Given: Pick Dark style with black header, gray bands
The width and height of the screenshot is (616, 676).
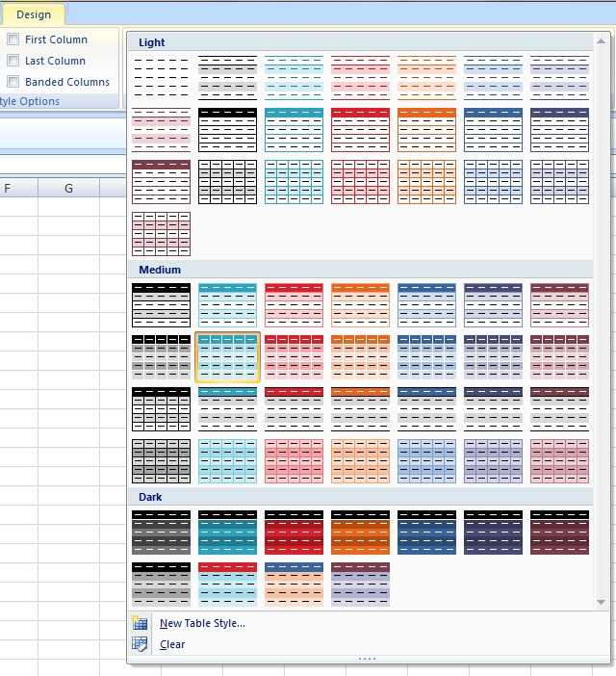Looking at the screenshot, I should click(x=161, y=585).
